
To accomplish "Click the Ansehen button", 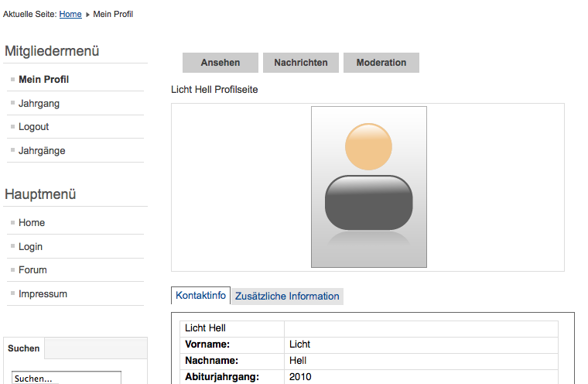I will point(220,63).
